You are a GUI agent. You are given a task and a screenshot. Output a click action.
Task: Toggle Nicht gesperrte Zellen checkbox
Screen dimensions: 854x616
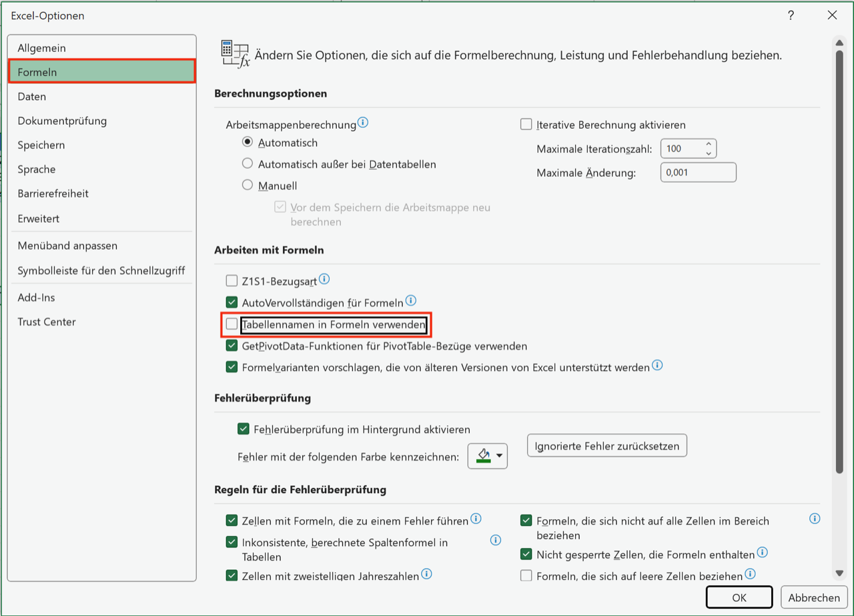pyautogui.click(x=526, y=554)
